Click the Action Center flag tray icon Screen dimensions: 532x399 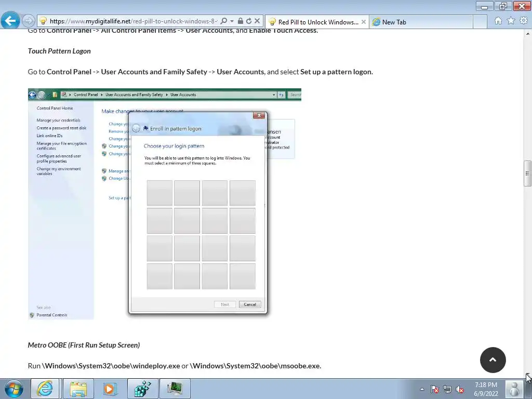(x=435, y=389)
